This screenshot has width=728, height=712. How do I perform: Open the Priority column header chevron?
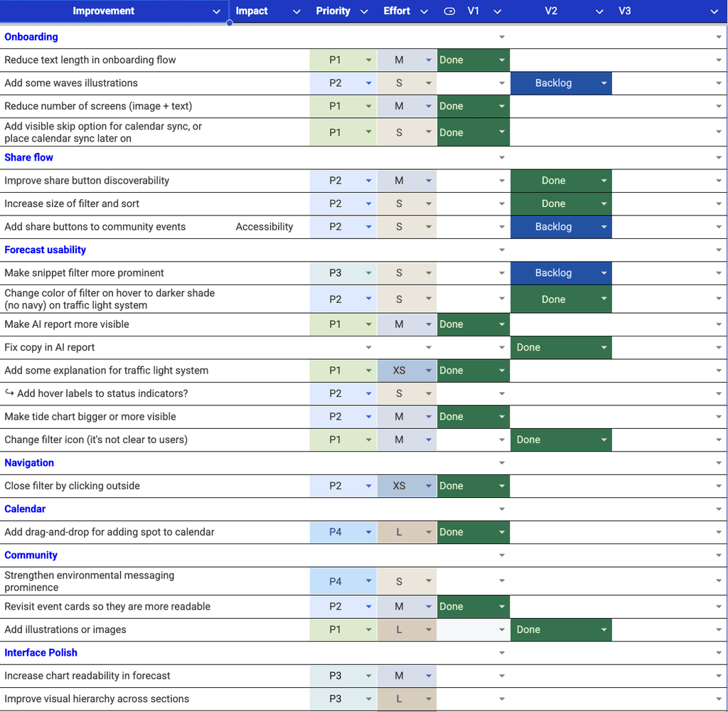[365, 11]
